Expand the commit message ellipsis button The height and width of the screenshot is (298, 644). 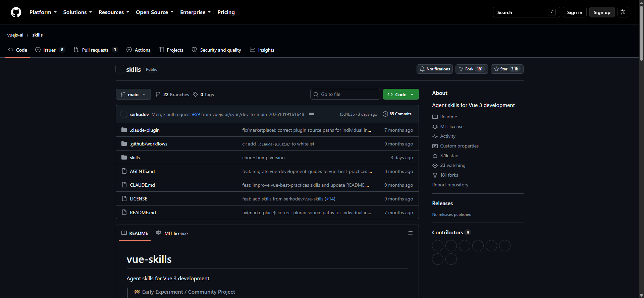point(312,114)
